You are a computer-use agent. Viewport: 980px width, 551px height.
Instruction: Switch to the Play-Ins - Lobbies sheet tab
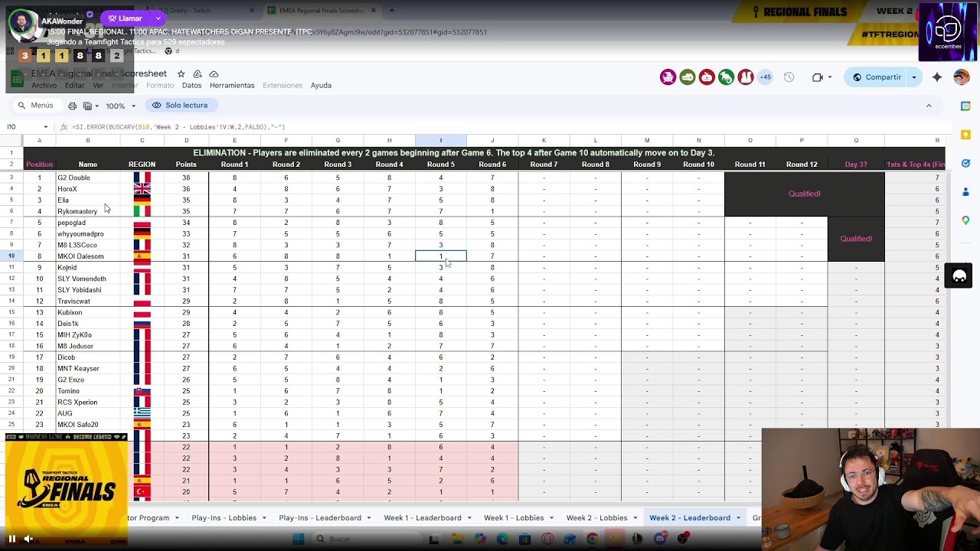coord(224,518)
